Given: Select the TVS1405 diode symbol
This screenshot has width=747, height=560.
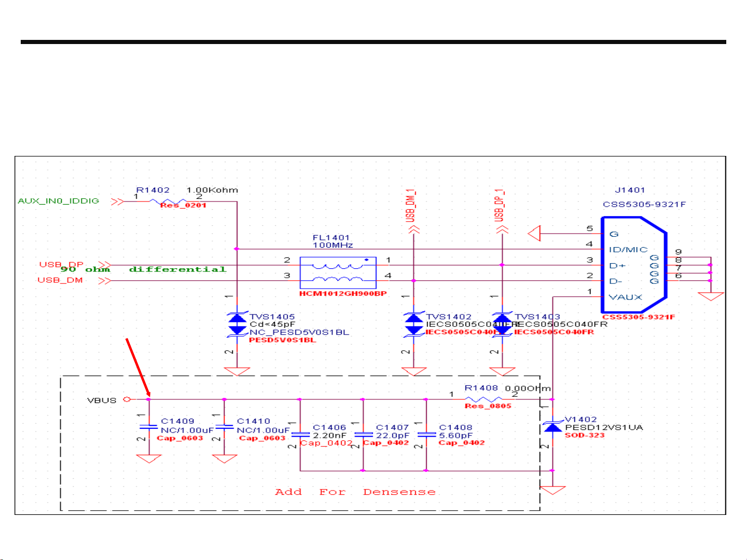Looking at the screenshot, I should tap(237, 325).
